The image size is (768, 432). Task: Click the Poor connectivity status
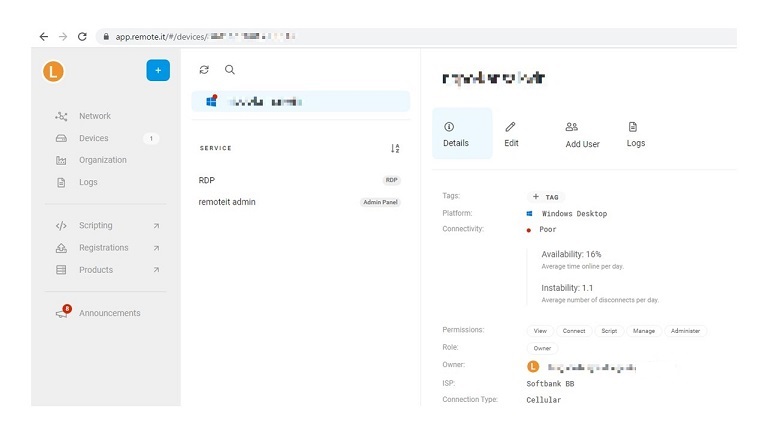coord(548,229)
